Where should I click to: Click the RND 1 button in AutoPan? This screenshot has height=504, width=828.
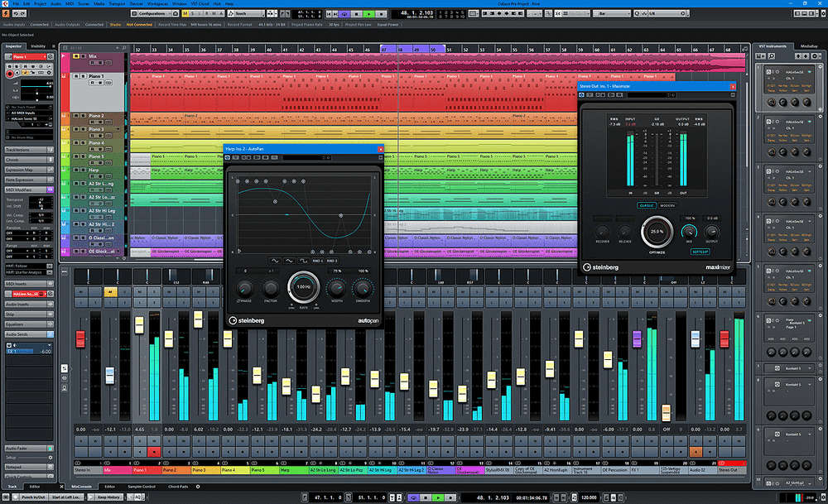click(318, 261)
